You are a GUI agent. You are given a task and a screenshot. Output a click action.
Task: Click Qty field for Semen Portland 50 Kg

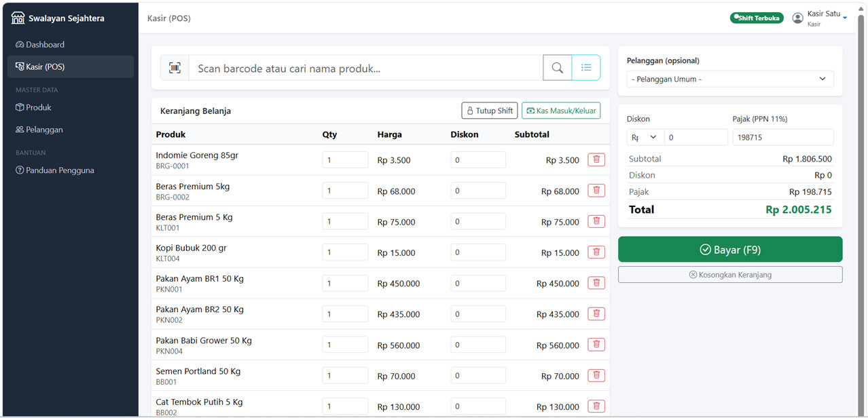[x=345, y=375]
